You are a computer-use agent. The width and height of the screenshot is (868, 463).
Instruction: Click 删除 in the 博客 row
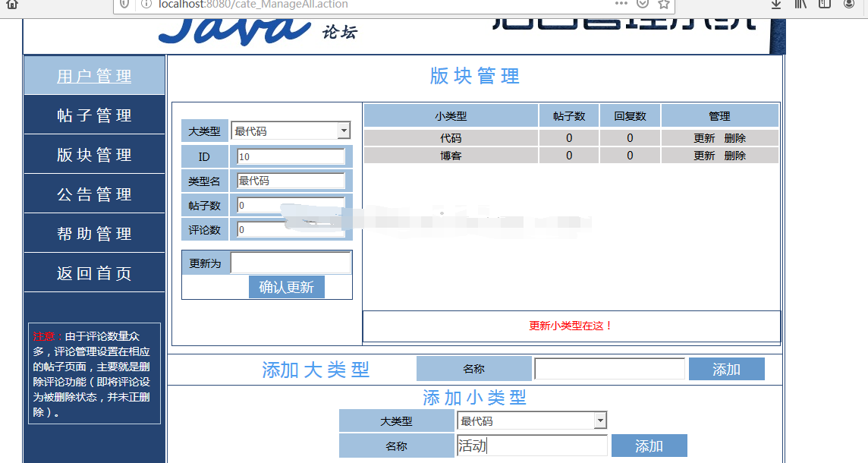[735, 156]
